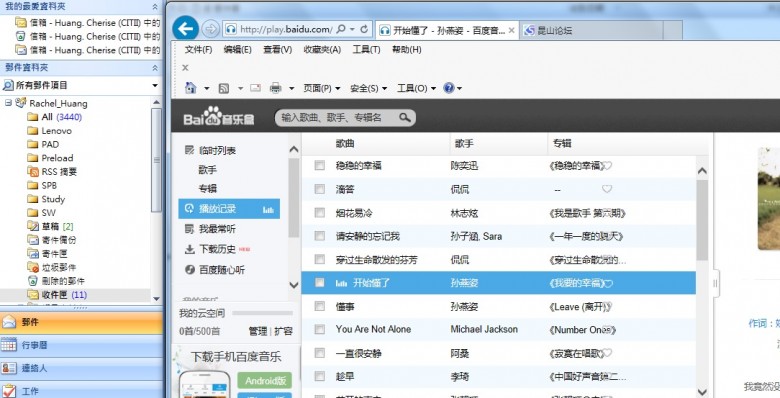The height and width of the screenshot is (398, 780).
Task: Tick the checkbox for 开始懂了
Action: (x=320, y=283)
